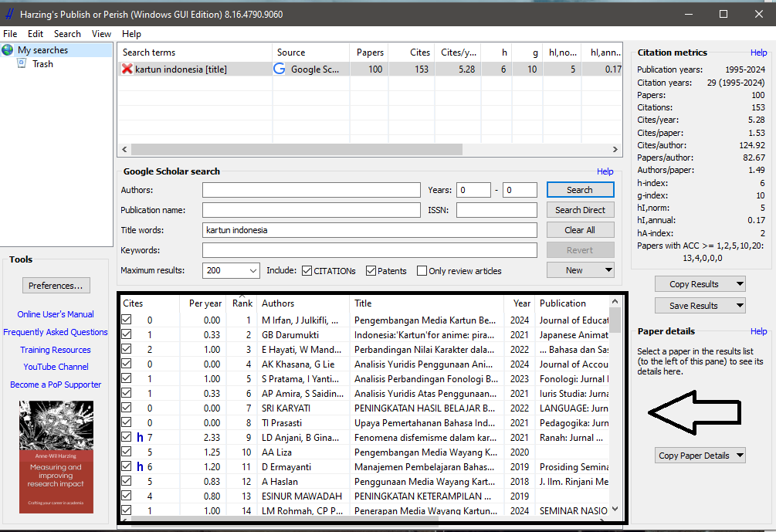This screenshot has width=776, height=532.
Task: Click the results list scroll down arrow
Action: 615,509
